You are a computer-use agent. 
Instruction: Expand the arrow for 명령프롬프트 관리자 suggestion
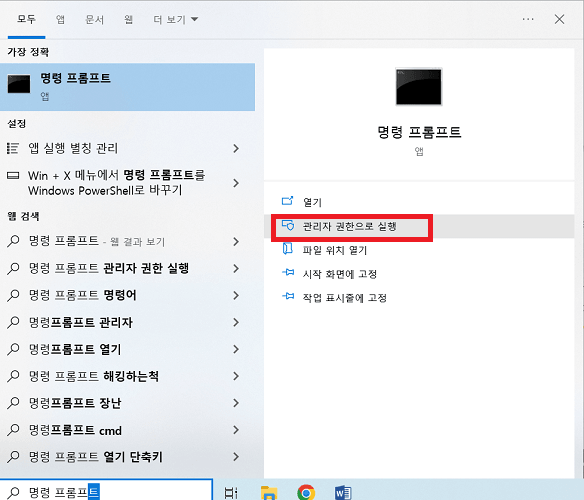(x=236, y=322)
